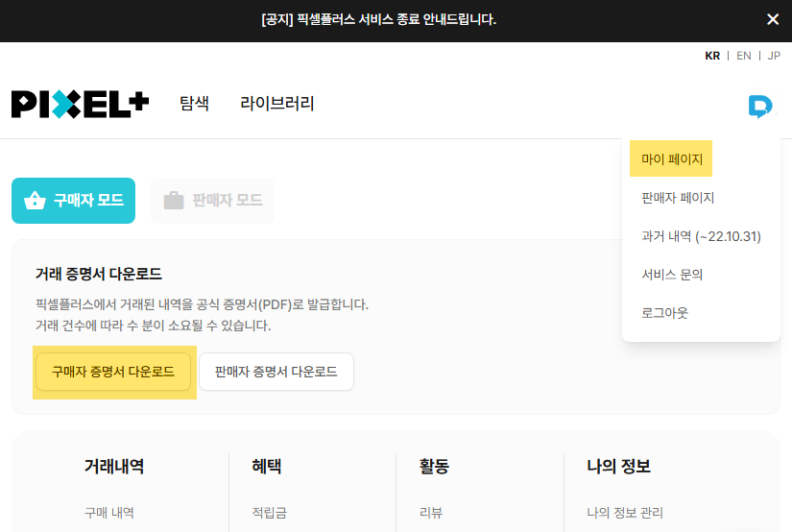
Task: Open the profile avatar icon menu
Action: pyautogui.click(x=760, y=106)
